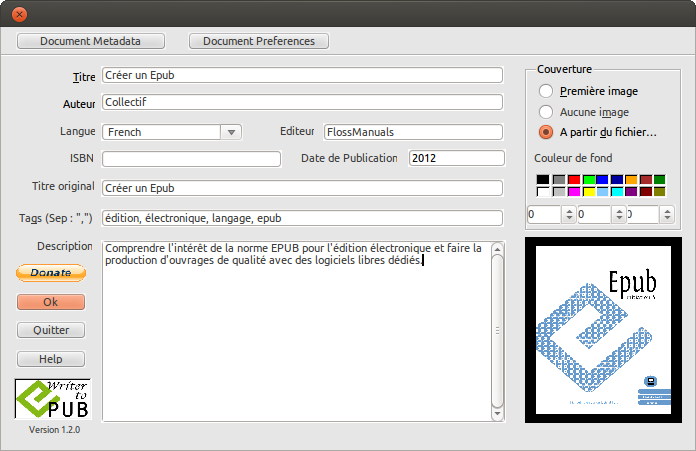Click the second color value input field
The height and width of the screenshot is (451, 696).
pyautogui.click(x=595, y=214)
